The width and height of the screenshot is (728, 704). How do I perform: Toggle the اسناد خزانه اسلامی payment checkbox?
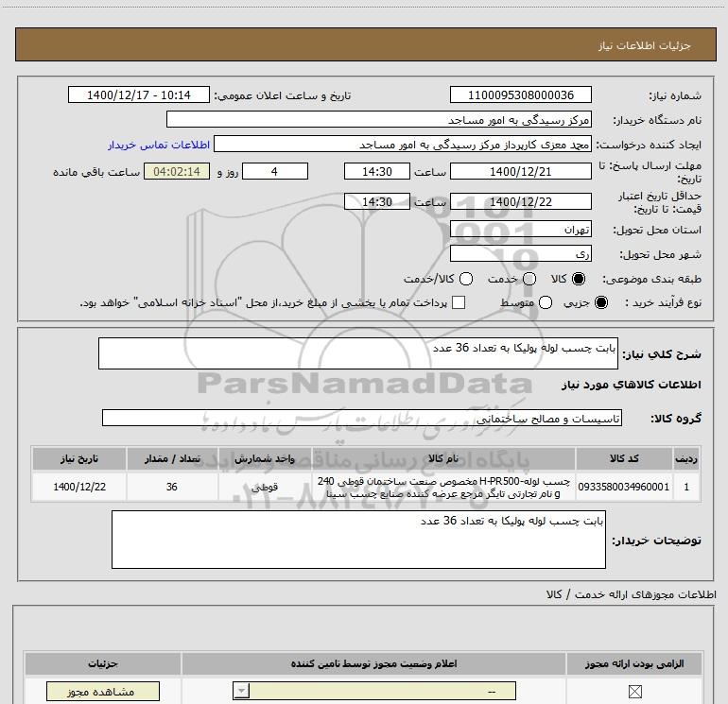coord(459,302)
